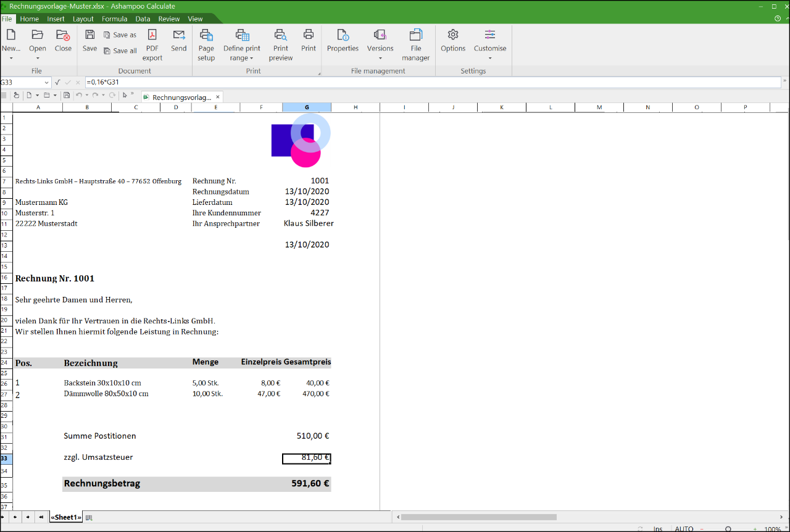The image size is (790, 532).
Task: Click the Versions icon
Action: click(380, 35)
